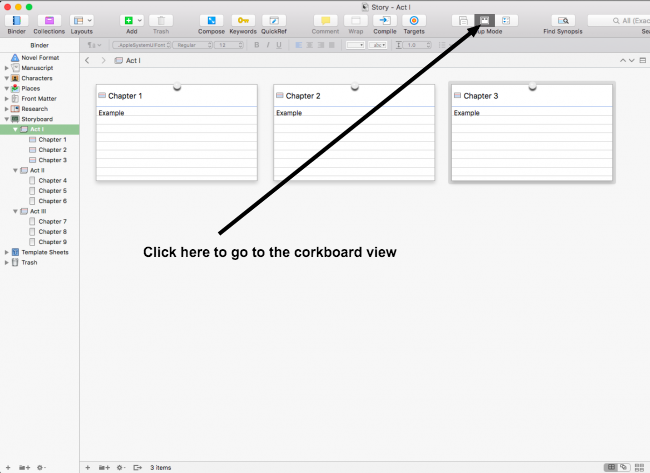This screenshot has width=650, height=473.
Task: Open the Collections toolbar button
Action: [x=49, y=20]
